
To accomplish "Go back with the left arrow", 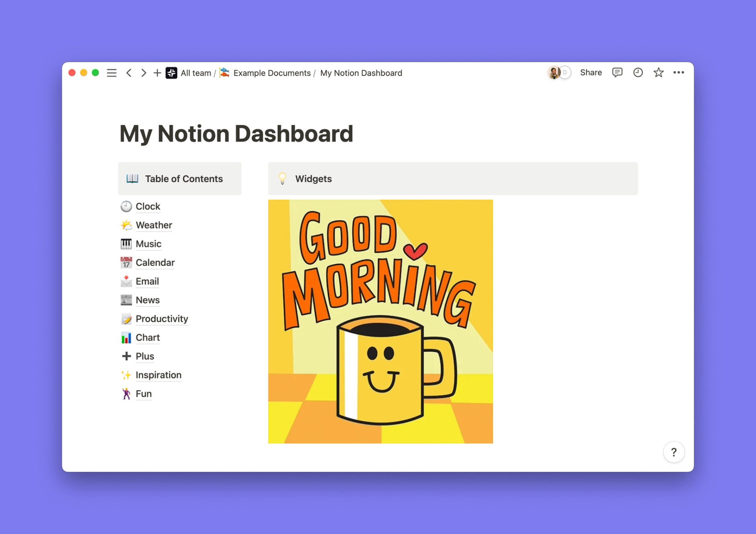I will [129, 73].
